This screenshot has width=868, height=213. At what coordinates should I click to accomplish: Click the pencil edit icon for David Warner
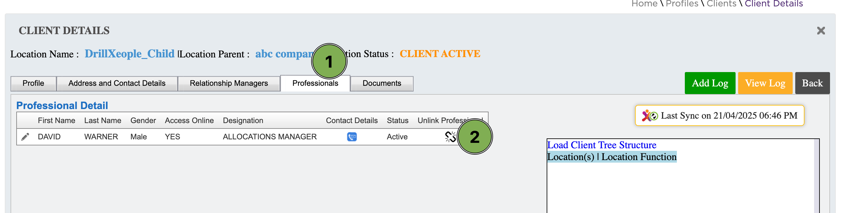click(25, 136)
